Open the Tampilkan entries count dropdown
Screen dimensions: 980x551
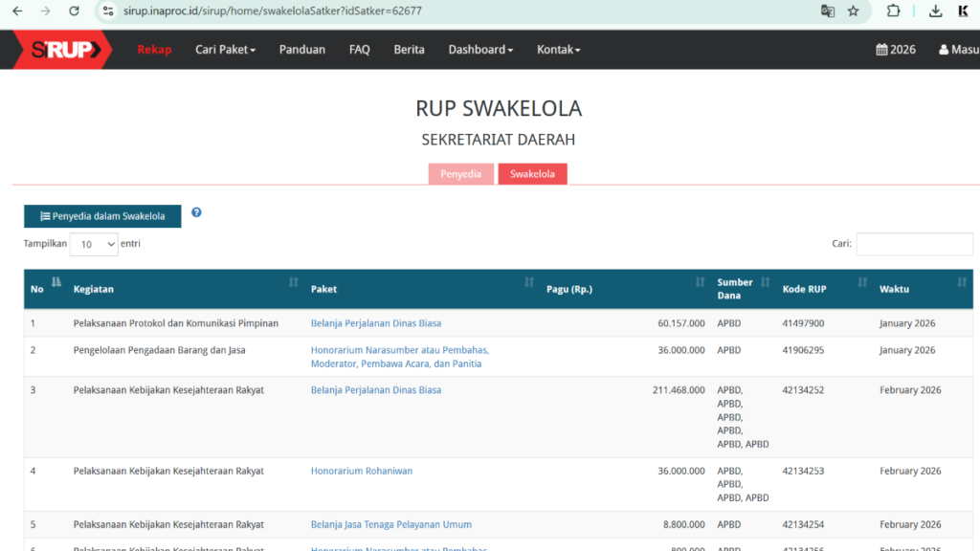[94, 244]
